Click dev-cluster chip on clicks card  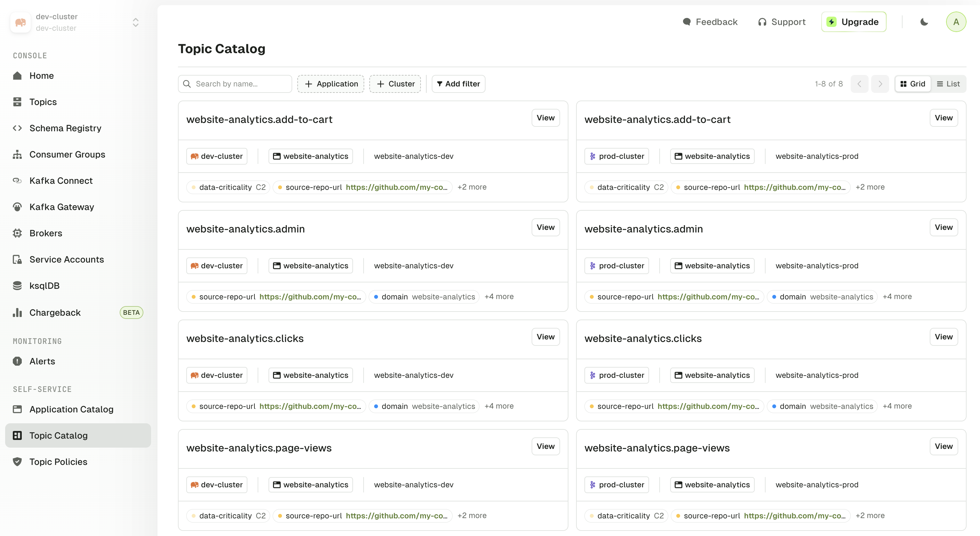pyautogui.click(x=217, y=375)
